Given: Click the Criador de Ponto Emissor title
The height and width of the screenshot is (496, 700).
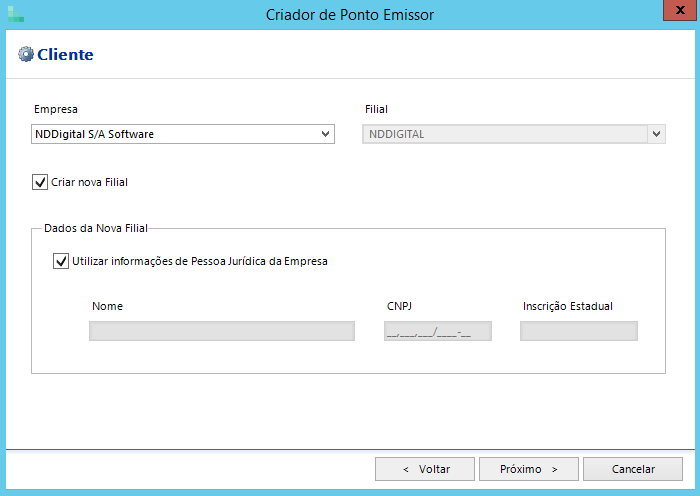Looking at the screenshot, I should point(350,15).
